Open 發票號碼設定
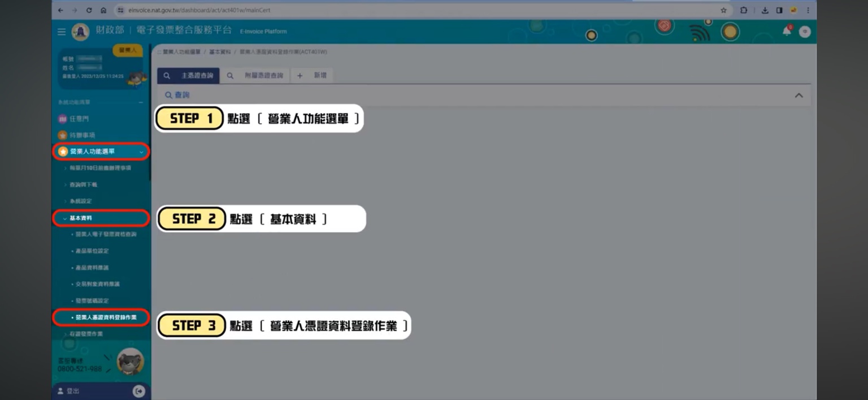Image resolution: width=868 pixels, height=400 pixels. click(x=92, y=300)
